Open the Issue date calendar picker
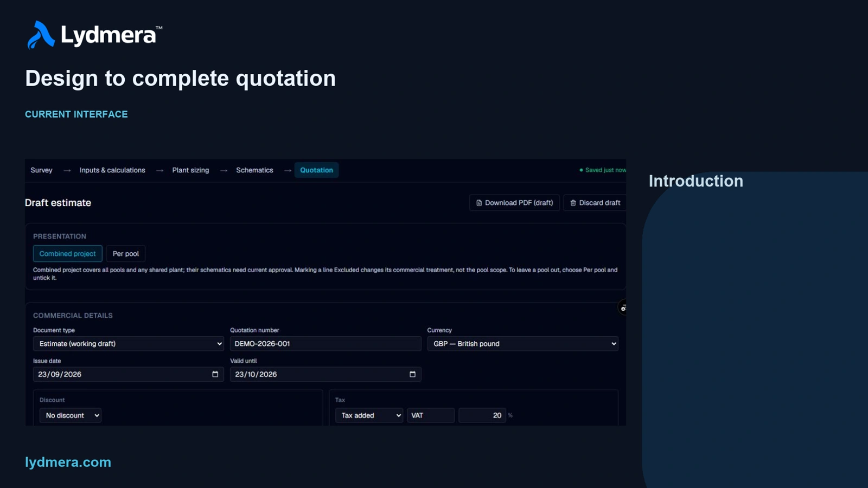Viewport: 868px width, 488px height. click(x=215, y=374)
